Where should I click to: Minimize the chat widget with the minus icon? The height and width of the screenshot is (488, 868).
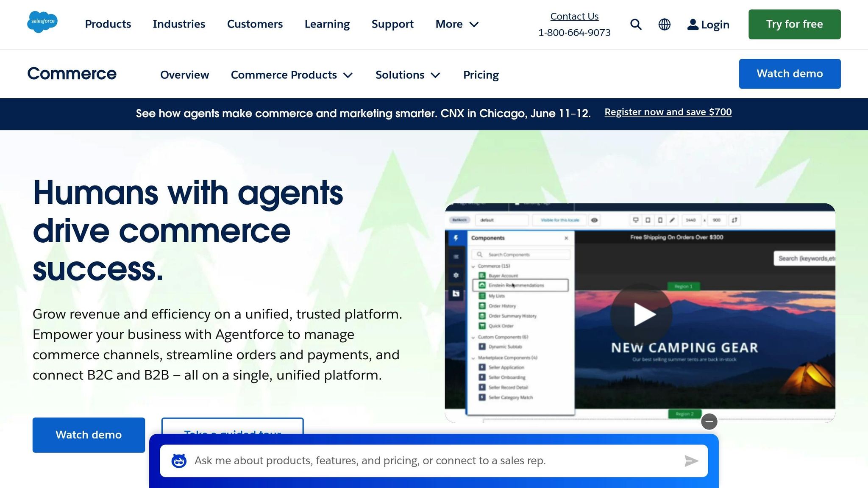pos(709,421)
